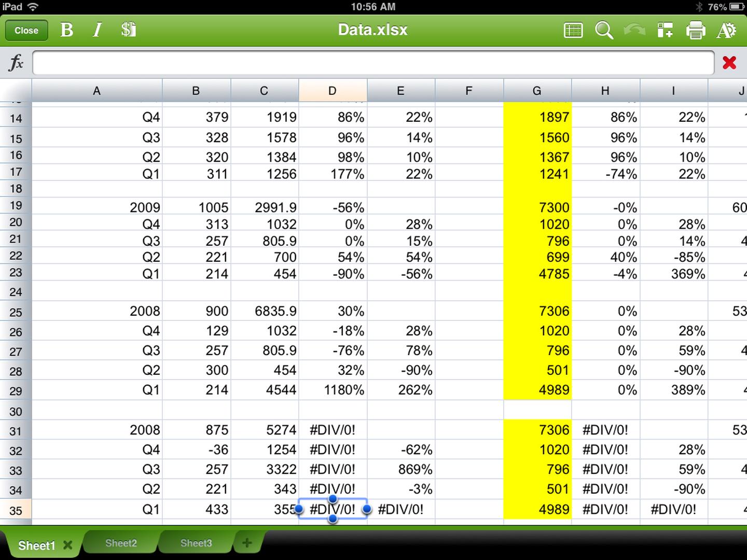Print the Data.xlsx spreadsheet

click(696, 30)
